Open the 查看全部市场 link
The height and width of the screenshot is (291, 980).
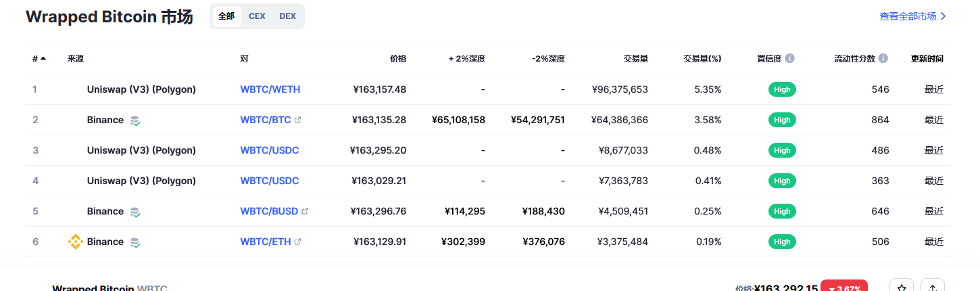point(908,16)
